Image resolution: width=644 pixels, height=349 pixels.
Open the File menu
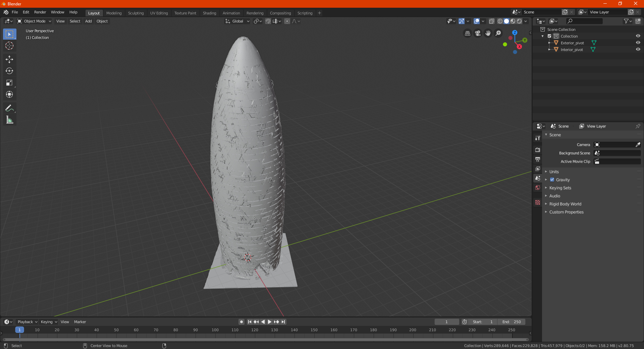click(15, 12)
